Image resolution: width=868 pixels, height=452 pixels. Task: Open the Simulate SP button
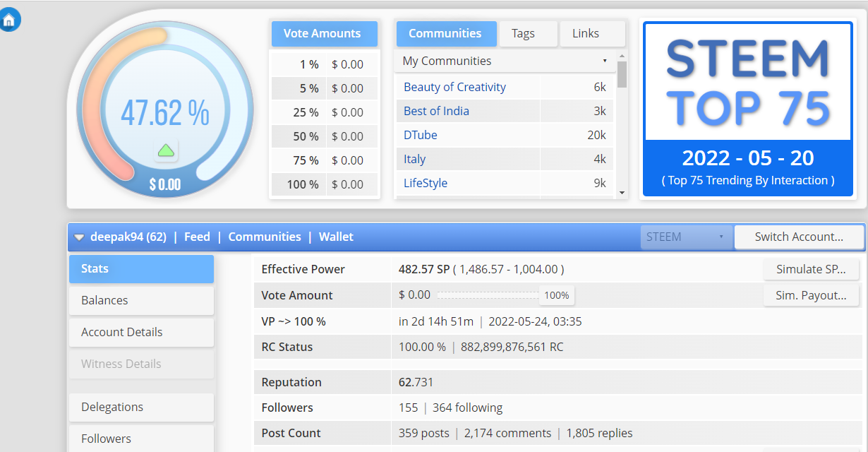tap(812, 269)
